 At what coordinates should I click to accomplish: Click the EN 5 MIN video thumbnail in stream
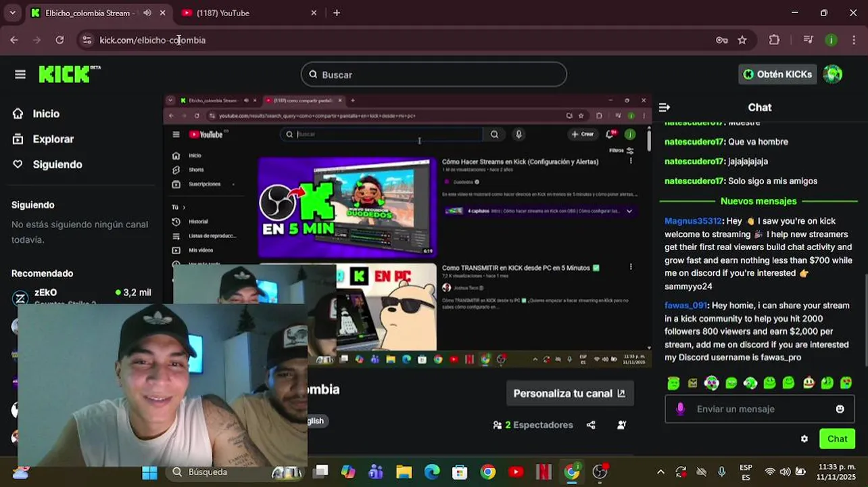click(347, 206)
